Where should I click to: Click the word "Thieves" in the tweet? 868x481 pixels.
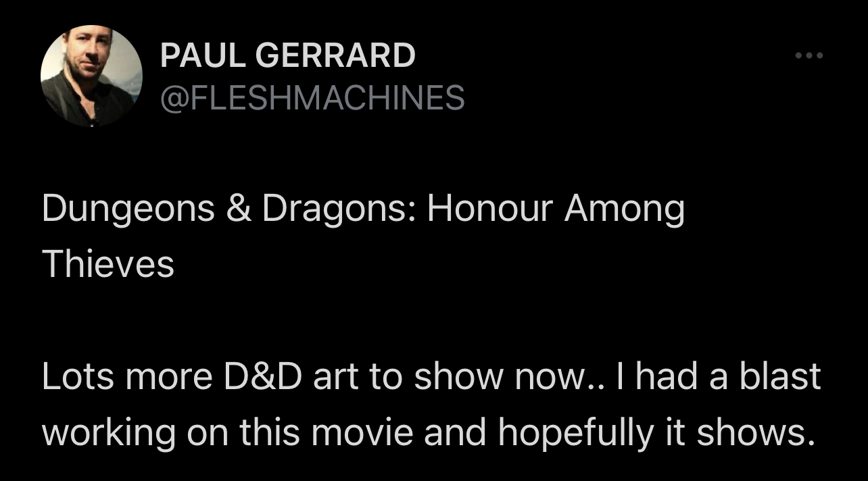coord(108,263)
